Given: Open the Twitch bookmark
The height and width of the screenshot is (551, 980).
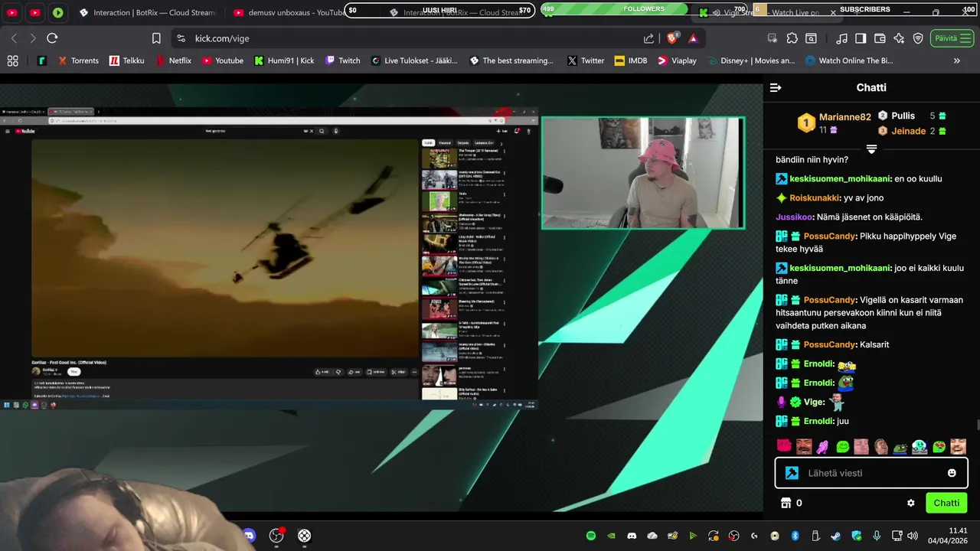Looking at the screenshot, I should click(342, 60).
